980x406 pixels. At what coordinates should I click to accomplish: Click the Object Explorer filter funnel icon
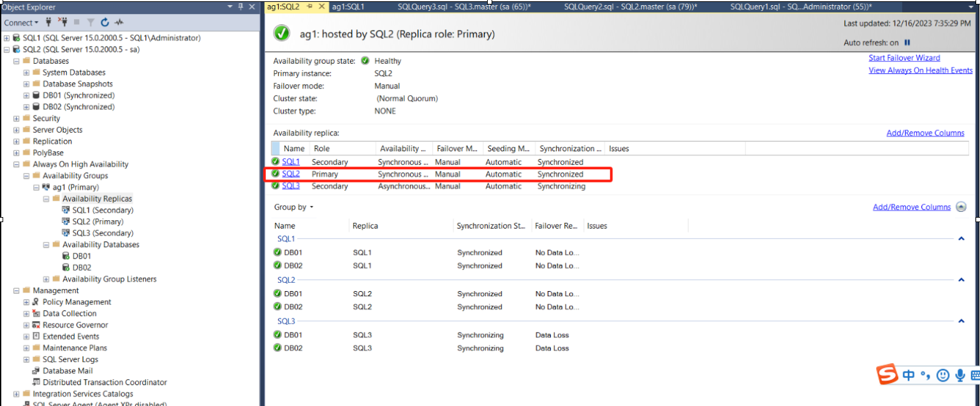click(x=91, y=22)
